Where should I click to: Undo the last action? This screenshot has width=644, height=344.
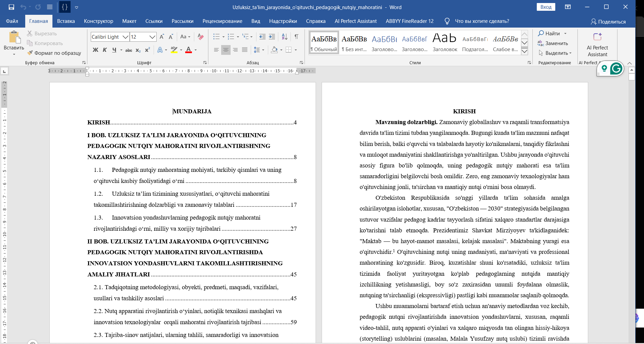coord(23,7)
